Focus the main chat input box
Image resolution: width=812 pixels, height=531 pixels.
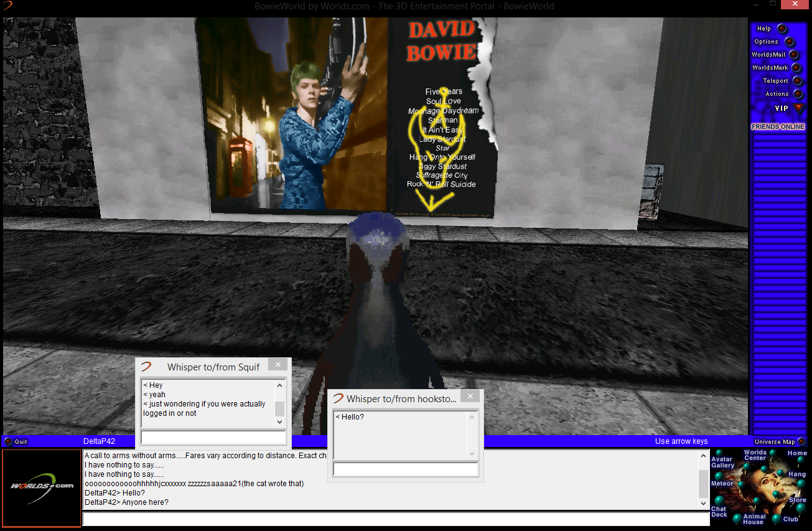click(x=396, y=519)
